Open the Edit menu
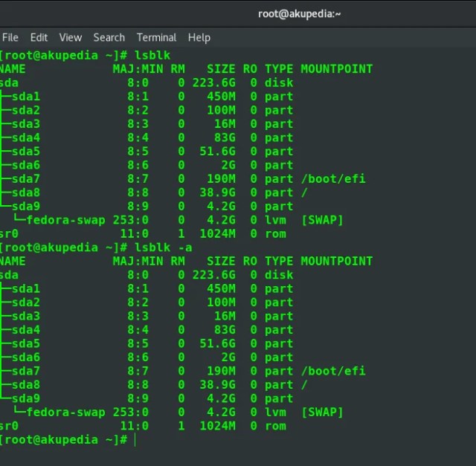This screenshot has height=466, width=476. coord(39,38)
